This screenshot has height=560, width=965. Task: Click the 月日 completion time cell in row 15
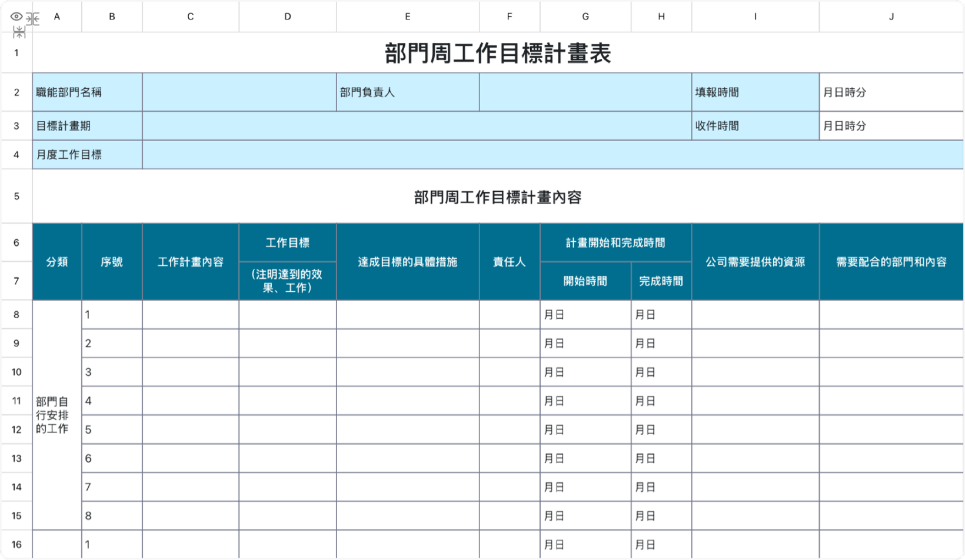pyautogui.click(x=661, y=516)
